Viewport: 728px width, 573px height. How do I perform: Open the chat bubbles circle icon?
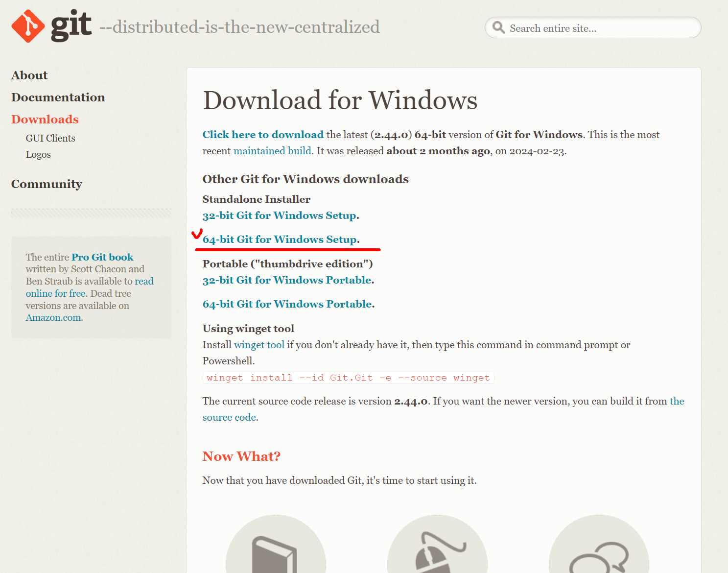599,544
